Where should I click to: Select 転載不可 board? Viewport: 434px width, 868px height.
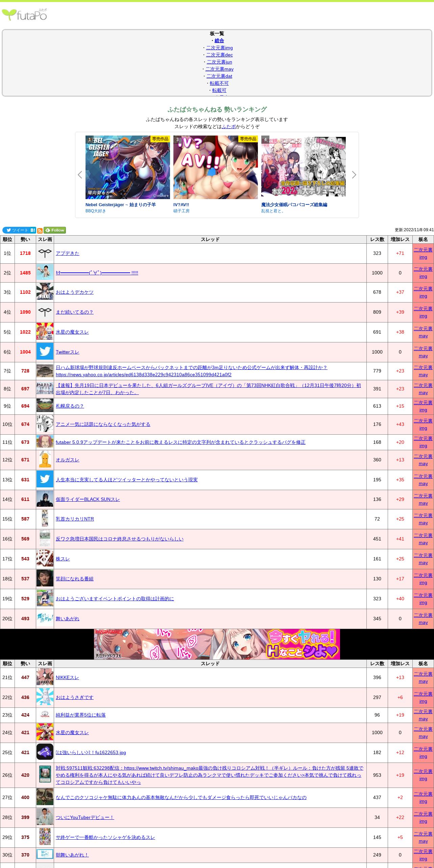219,83
